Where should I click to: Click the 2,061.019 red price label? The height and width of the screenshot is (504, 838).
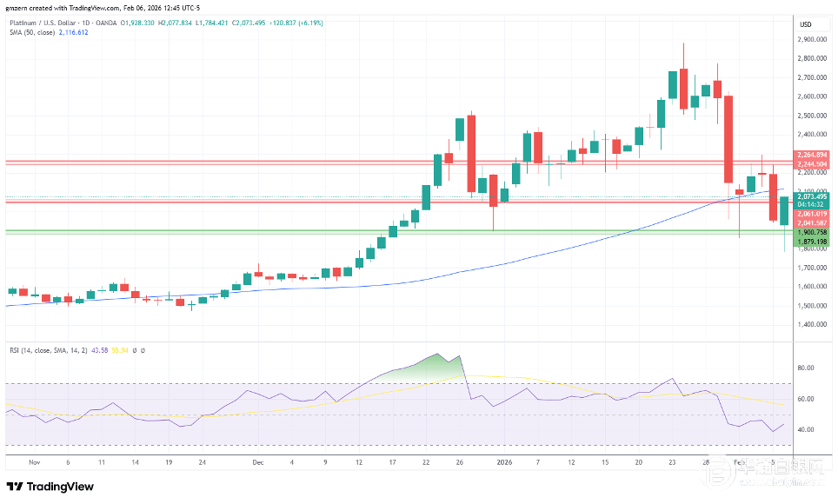(811, 214)
